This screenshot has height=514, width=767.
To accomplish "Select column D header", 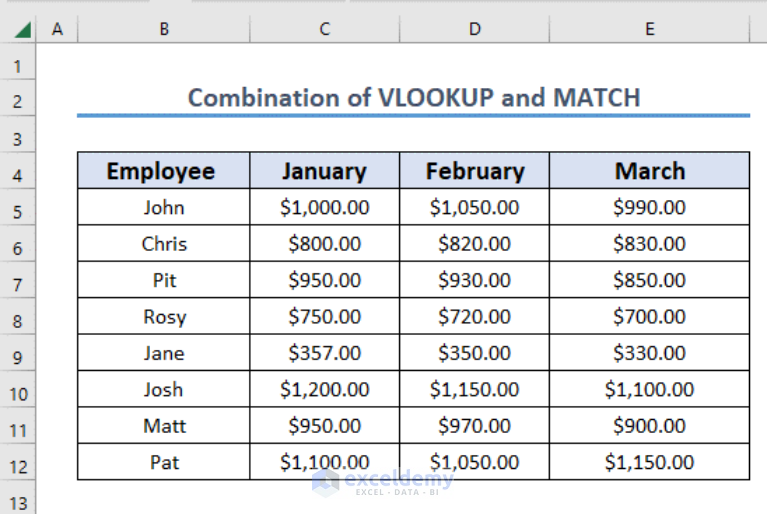I will tap(474, 29).
